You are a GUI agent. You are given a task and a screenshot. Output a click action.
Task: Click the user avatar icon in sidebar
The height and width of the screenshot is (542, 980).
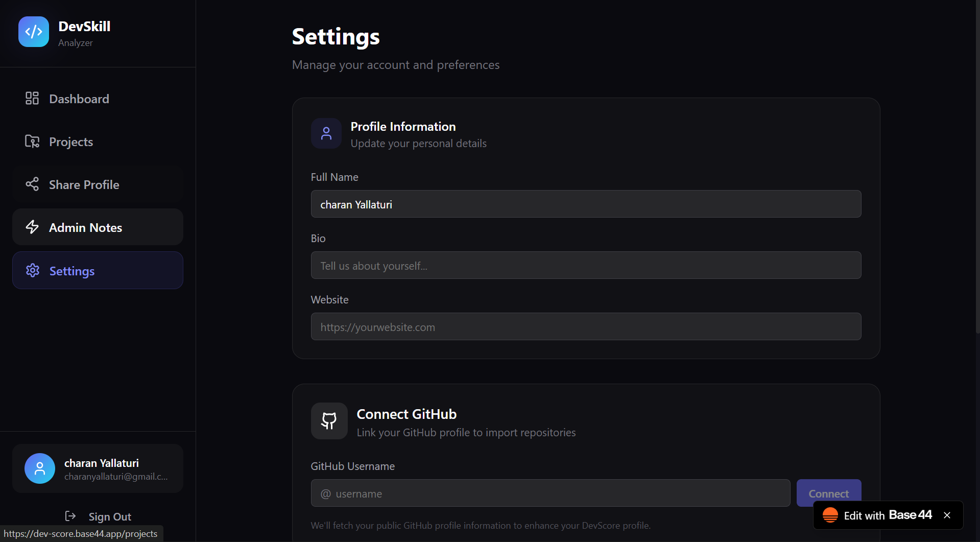point(40,468)
